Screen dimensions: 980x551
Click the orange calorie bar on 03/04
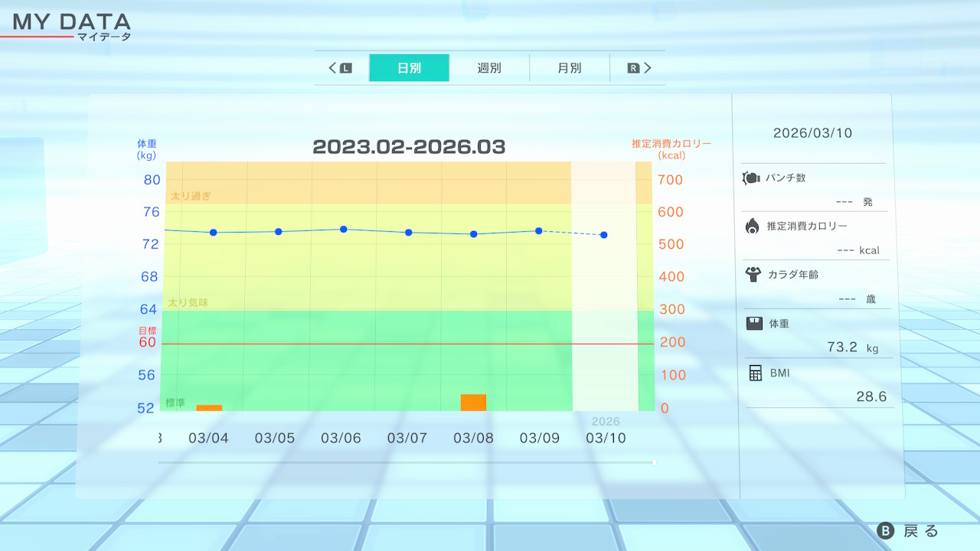click(x=209, y=407)
